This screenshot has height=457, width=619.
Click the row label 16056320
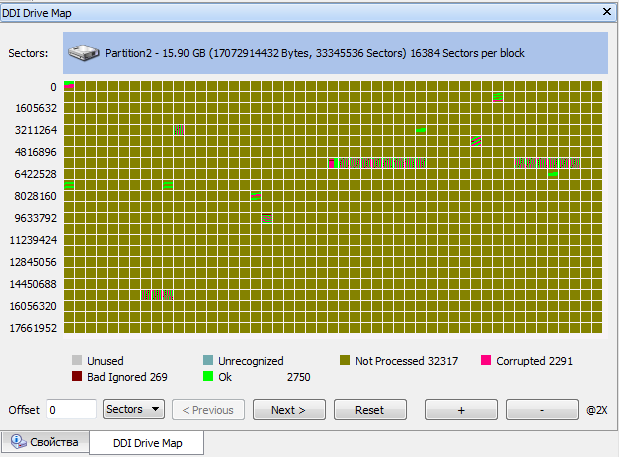[33, 306]
